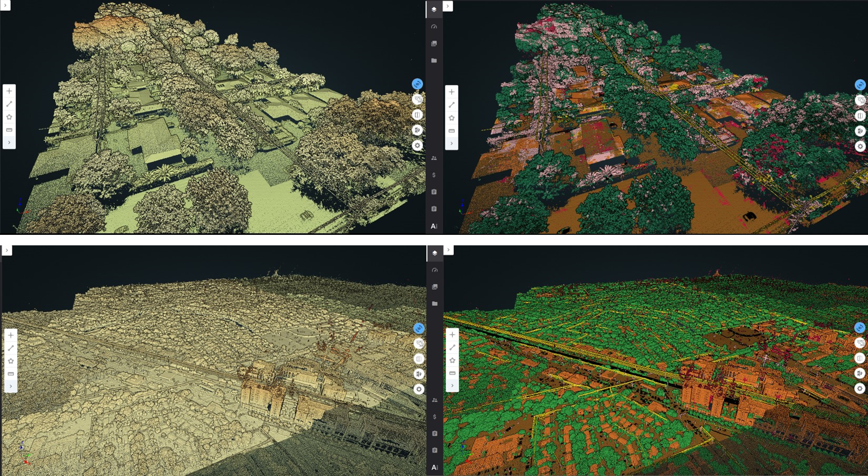Toggle blue orbit mode button in top-left viewer
Viewport: 868px width, 476px height.
pos(417,84)
